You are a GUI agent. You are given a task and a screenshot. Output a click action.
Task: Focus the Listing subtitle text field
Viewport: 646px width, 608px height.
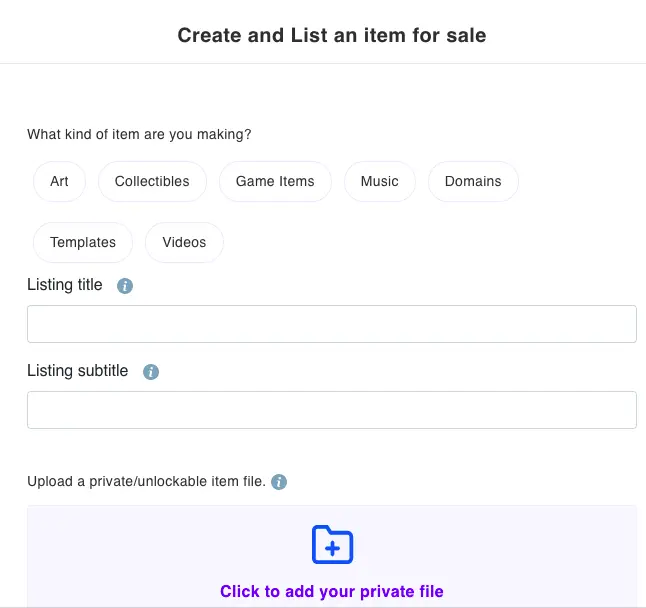tap(332, 410)
